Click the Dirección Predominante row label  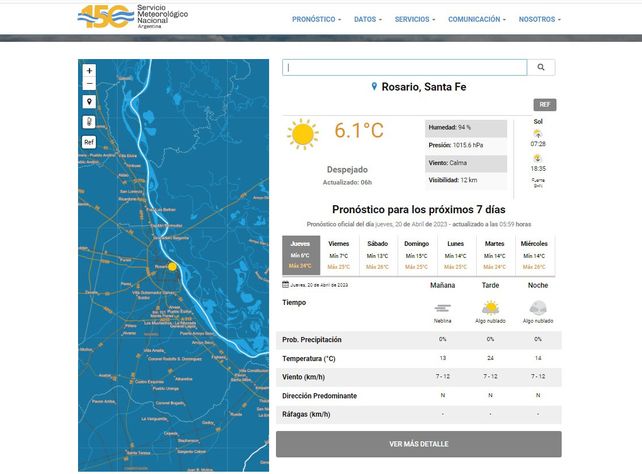pyautogui.click(x=319, y=396)
